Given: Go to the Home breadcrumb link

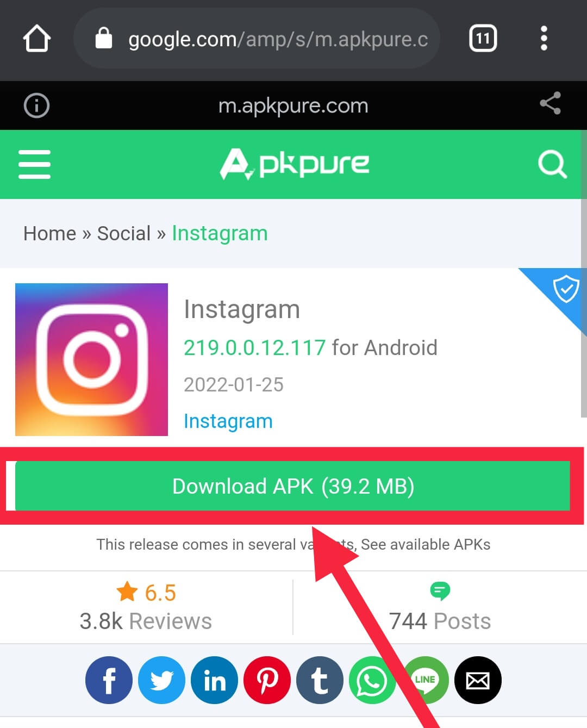Looking at the screenshot, I should pos(49,234).
